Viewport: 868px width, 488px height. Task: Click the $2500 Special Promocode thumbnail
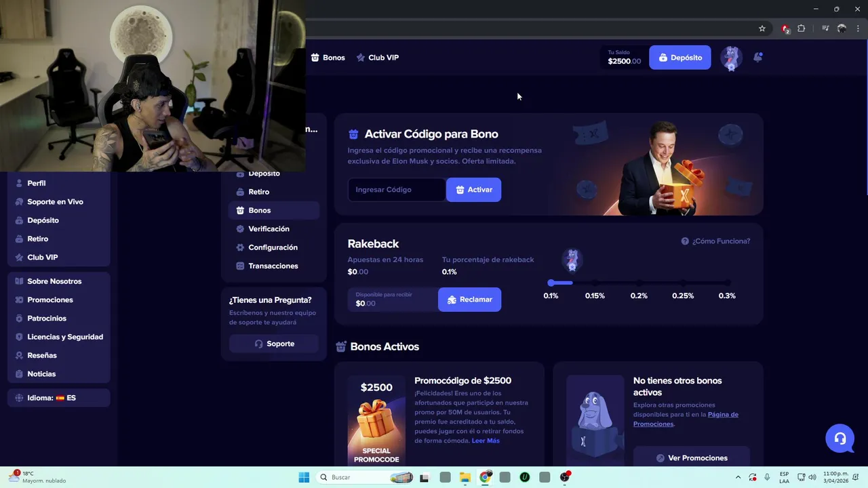(x=376, y=420)
